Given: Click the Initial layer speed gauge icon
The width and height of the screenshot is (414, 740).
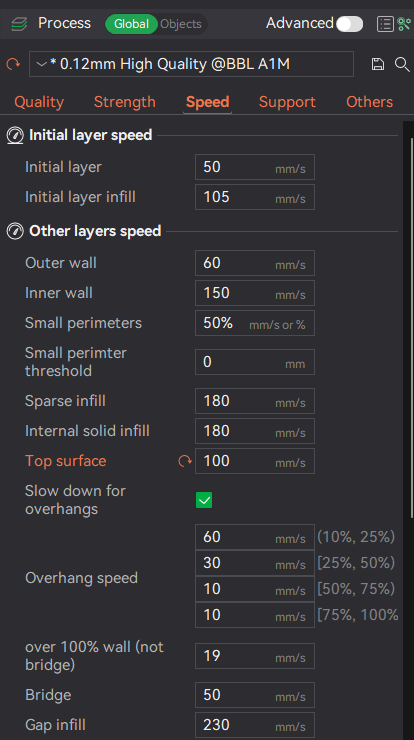Looking at the screenshot, I should 15,135.
